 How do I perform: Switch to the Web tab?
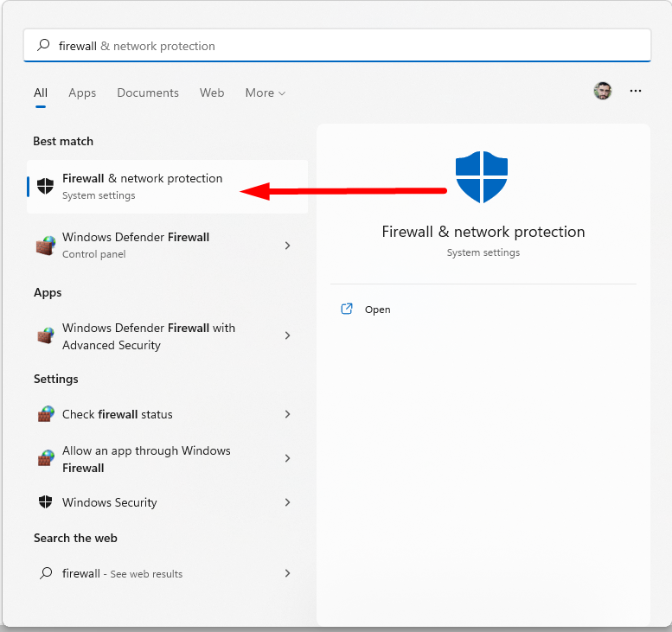click(212, 93)
